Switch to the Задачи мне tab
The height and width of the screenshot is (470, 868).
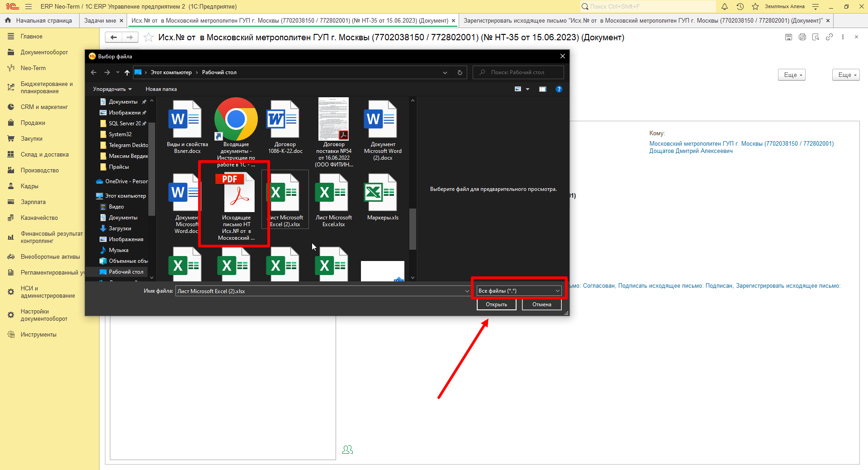point(100,20)
